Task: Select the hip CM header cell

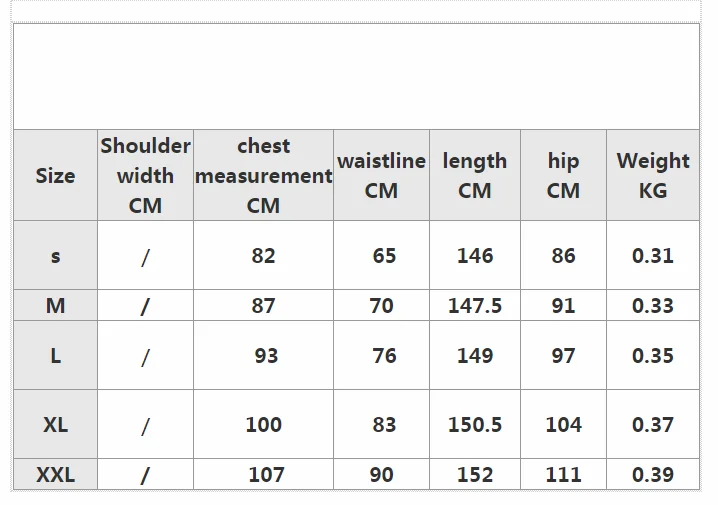Action: [x=563, y=175]
